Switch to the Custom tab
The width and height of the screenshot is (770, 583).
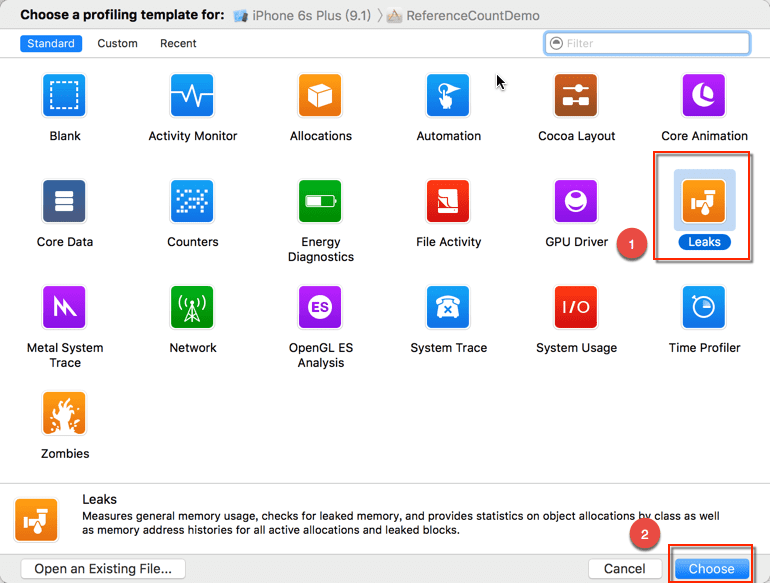tap(117, 43)
